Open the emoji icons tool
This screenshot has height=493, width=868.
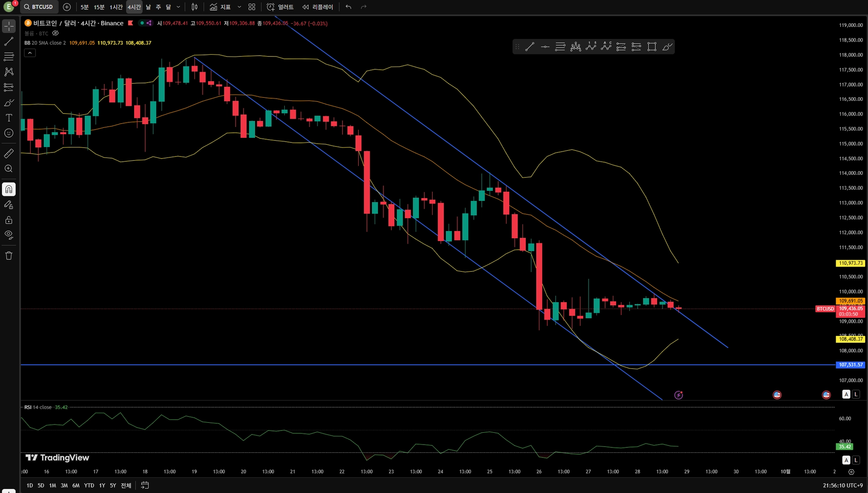point(9,133)
